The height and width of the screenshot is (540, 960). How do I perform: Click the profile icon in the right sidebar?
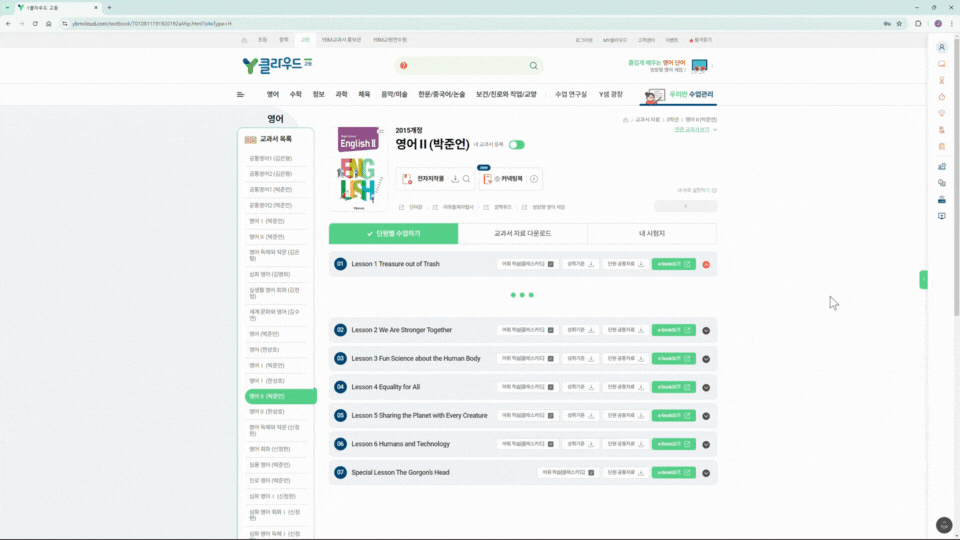coord(942,47)
